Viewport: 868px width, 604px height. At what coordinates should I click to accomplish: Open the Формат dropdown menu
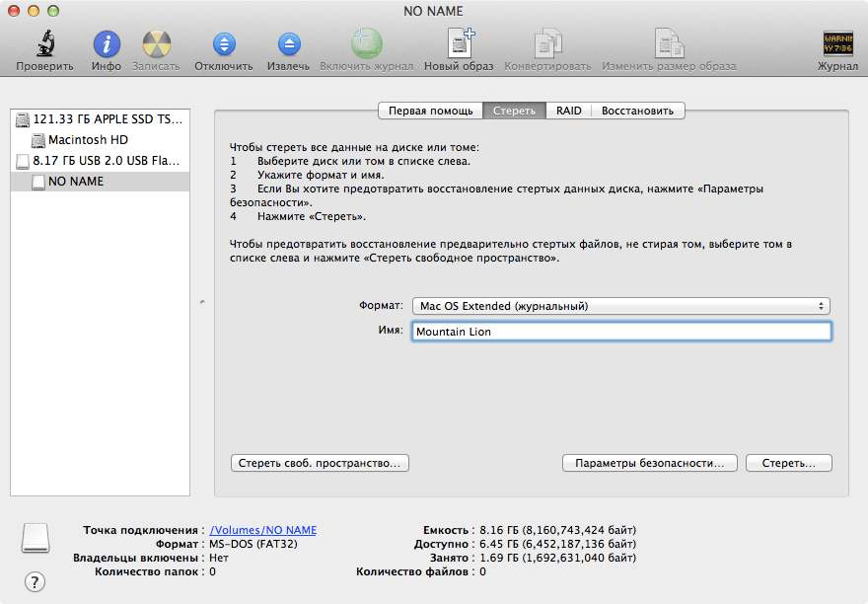coord(620,306)
